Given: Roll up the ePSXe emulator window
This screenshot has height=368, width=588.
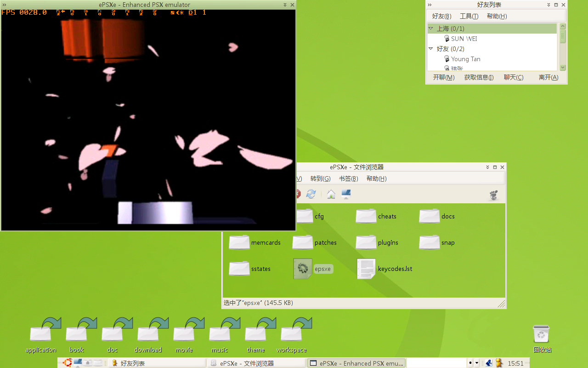Looking at the screenshot, I should (x=285, y=5).
